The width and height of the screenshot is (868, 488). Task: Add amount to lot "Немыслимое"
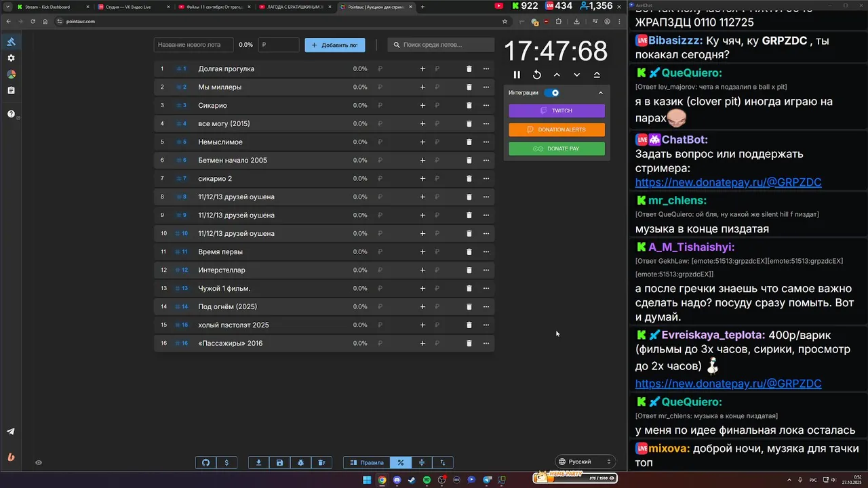422,142
